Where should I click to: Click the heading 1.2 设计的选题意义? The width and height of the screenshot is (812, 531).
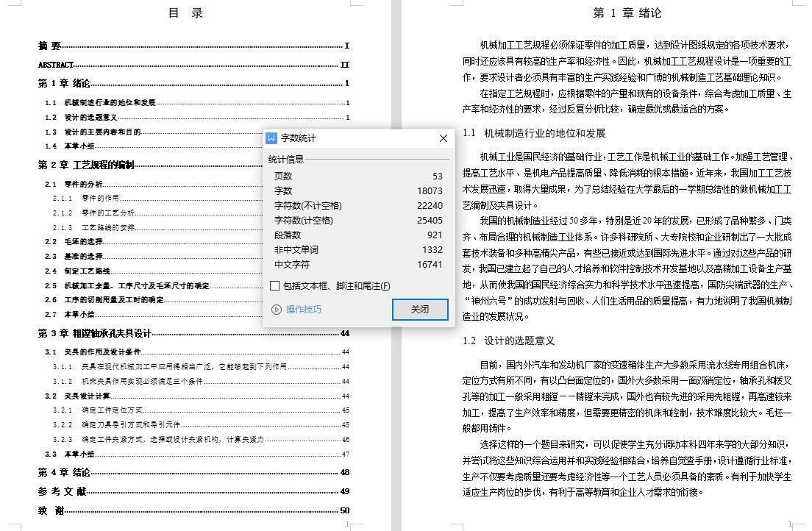pos(508,341)
